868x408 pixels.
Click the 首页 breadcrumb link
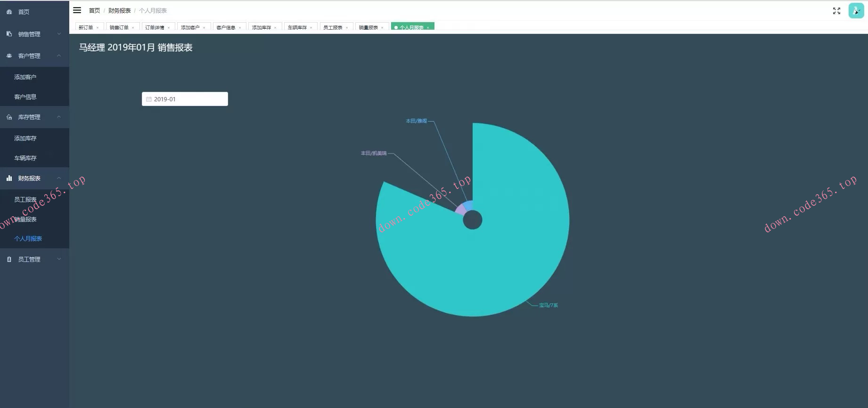pos(94,10)
